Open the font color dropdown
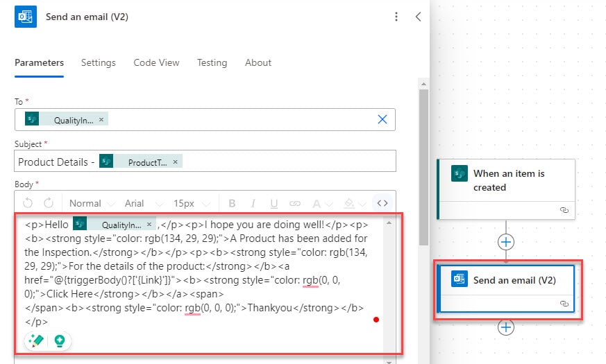This screenshot has width=606, height=364. tap(322, 203)
